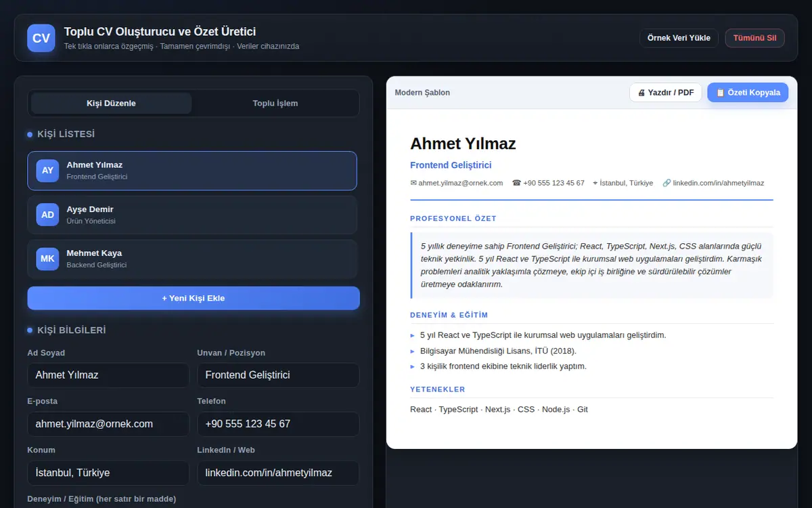Switch to the Kişi Düzenle tab
Viewport: 812px width, 508px height.
111,104
